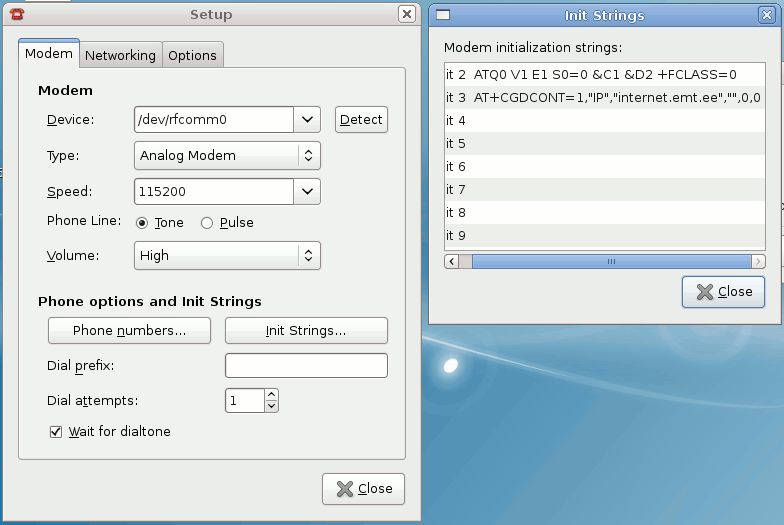Click the red telephone icon in Setup title bar

tap(17, 14)
